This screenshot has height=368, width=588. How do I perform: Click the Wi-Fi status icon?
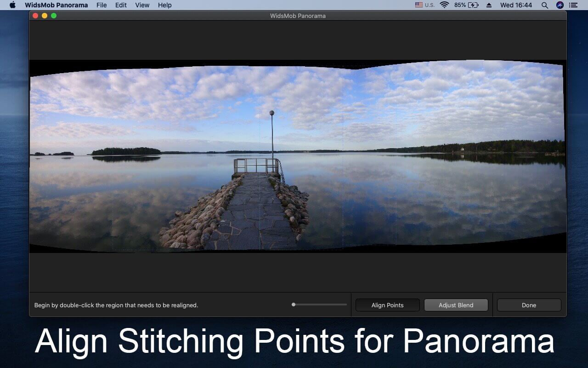coord(444,5)
